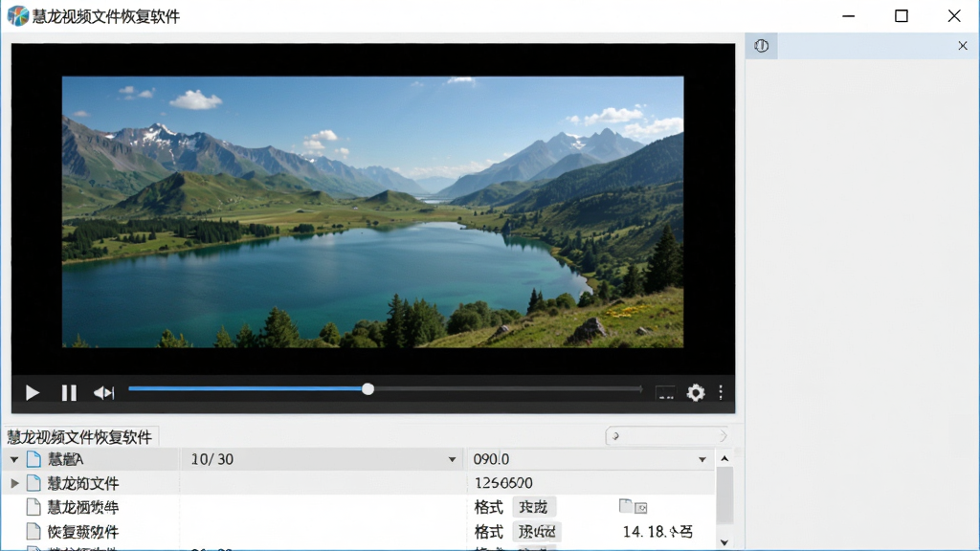This screenshot has width=980, height=551.
Task: Click the file icon of the 慧龙的文件 row
Action: pyautogui.click(x=33, y=483)
